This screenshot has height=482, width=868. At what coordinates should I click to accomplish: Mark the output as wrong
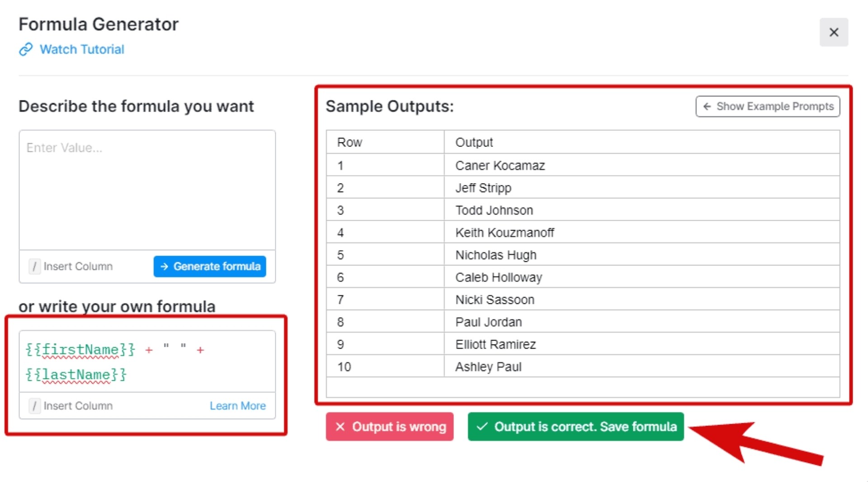pyautogui.click(x=390, y=426)
